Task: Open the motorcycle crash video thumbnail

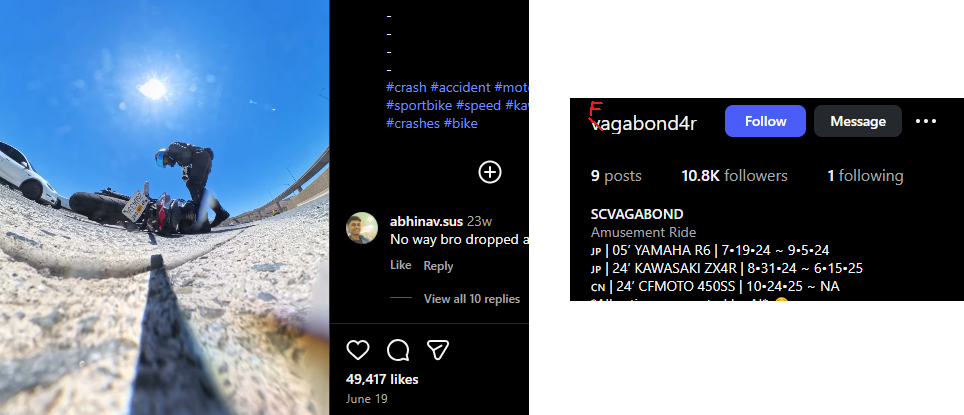Action: 164,207
